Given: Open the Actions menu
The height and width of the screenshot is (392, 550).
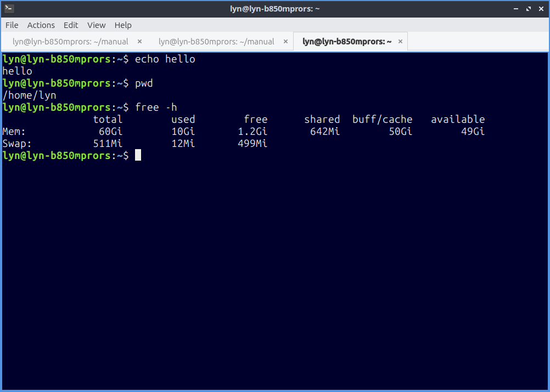Looking at the screenshot, I should [41, 25].
